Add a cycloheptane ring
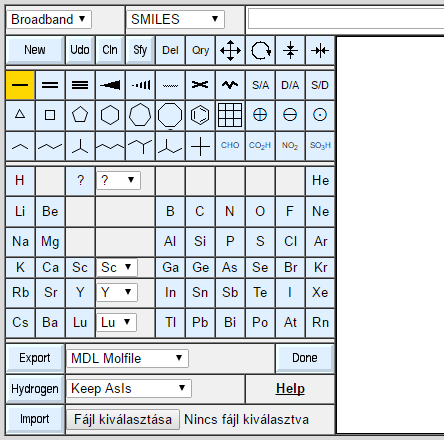The width and height of the screenshot is (444, 440). click(x=140, y=115)
